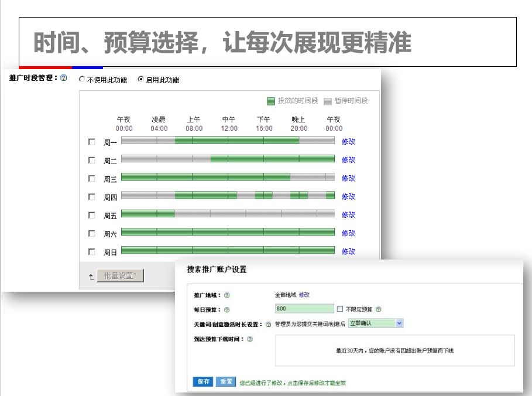This screenshot has width=532, height=396.
Task: Check the 周五 checkbox
Action: pos(92,215)
